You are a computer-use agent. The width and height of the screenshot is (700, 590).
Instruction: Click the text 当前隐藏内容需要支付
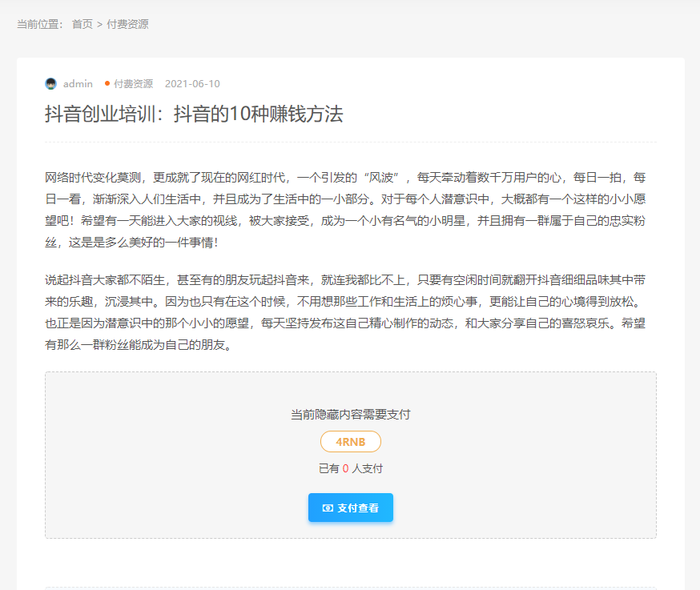(351, 415)
